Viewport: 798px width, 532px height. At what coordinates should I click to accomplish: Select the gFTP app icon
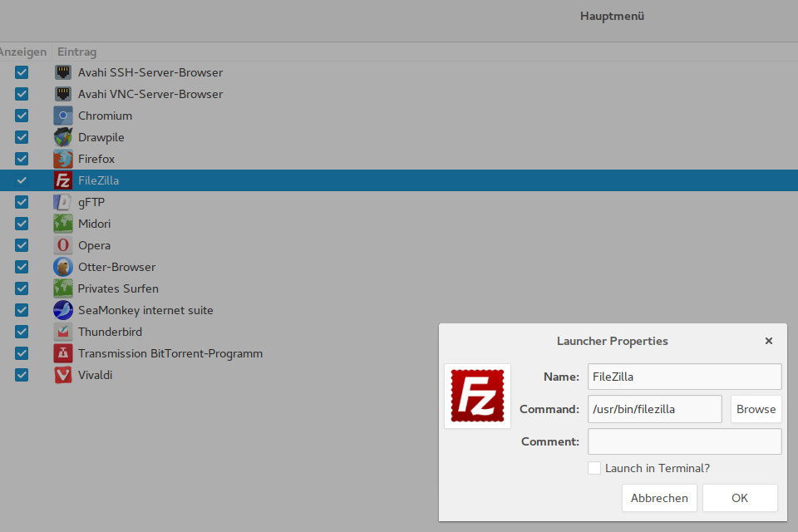[x=63, y=202]
